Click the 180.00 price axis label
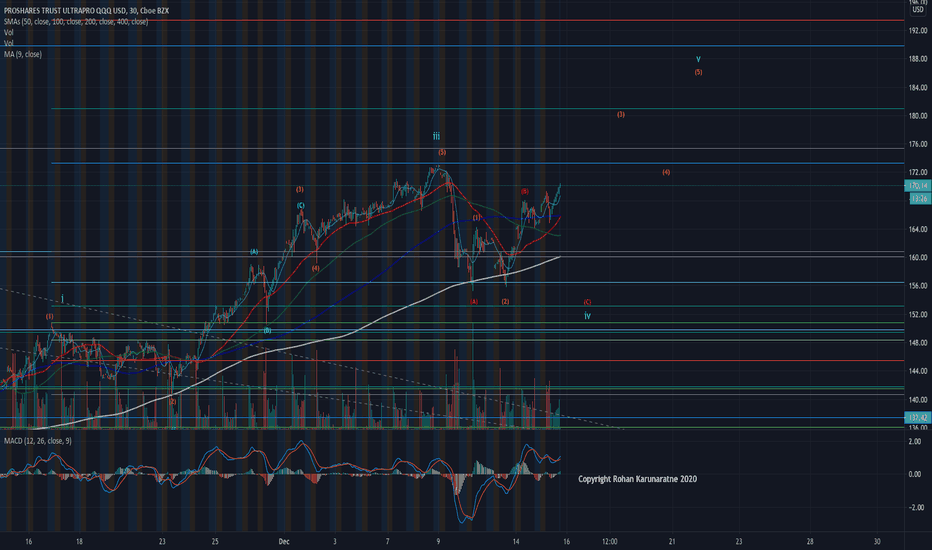 click(x=918, y=116)
